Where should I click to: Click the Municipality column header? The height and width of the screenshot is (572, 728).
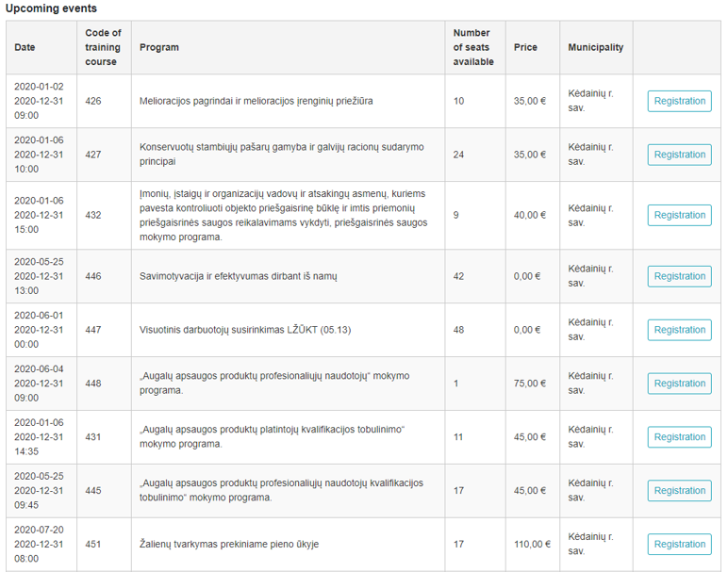coord(596,47)
